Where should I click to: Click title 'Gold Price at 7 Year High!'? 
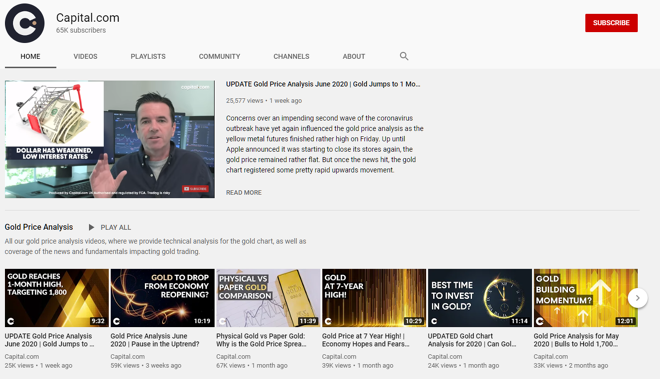pos(366,340)
